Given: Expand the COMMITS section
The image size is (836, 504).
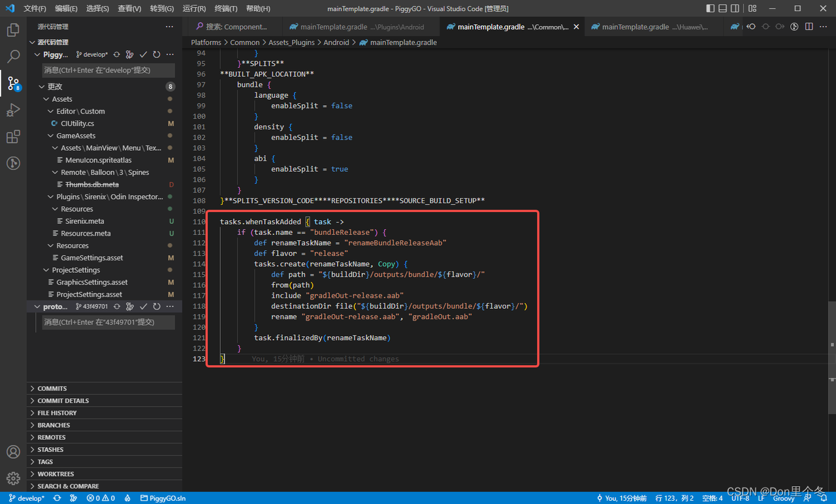Looking at the screenshot, I should click(x=104, y=388).
